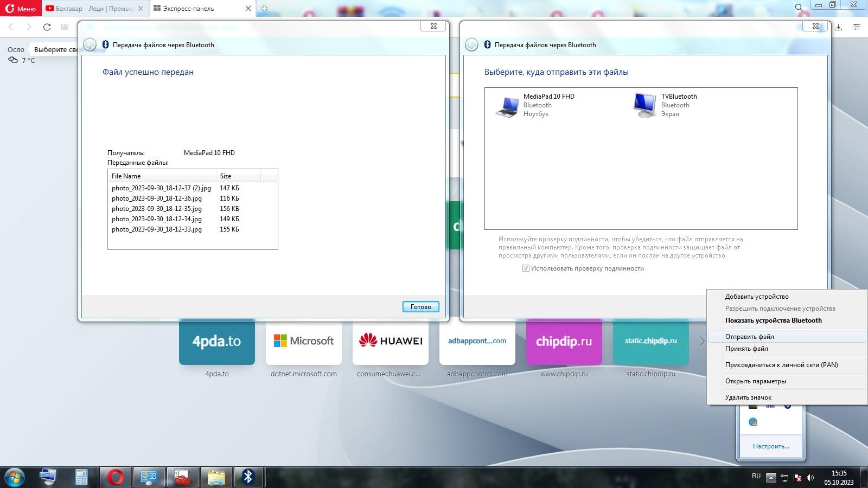Open the Microsoft speed dial tile

(304, 342)
